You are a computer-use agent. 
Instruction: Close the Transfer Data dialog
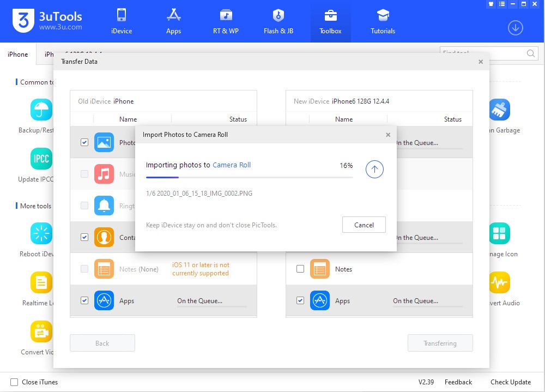[x=481, y=62]
